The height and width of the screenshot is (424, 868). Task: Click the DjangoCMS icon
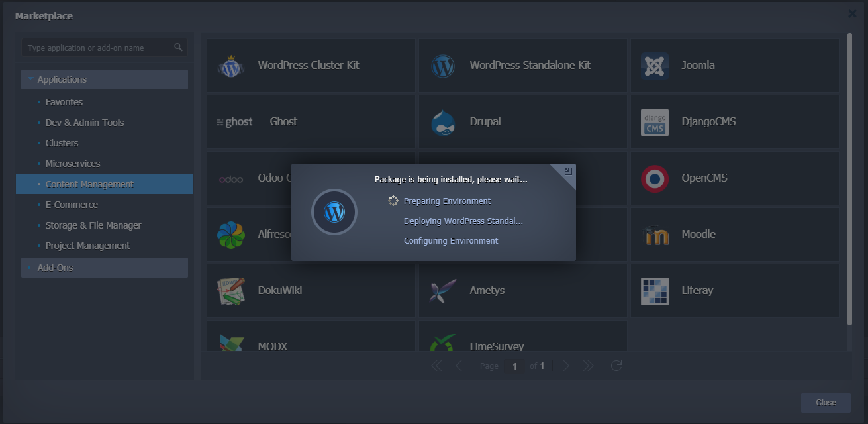pos(654,122)
